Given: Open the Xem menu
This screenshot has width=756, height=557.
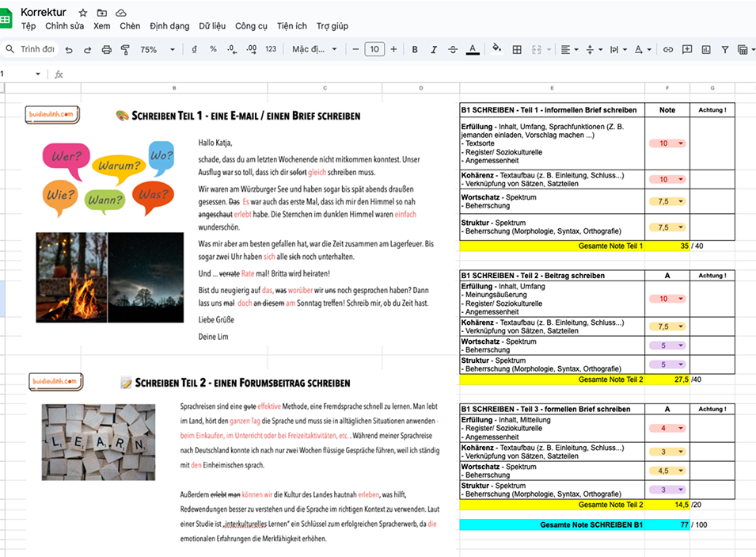Looking at the screenshot, I should pyautogui.click(x=102, y=26).
